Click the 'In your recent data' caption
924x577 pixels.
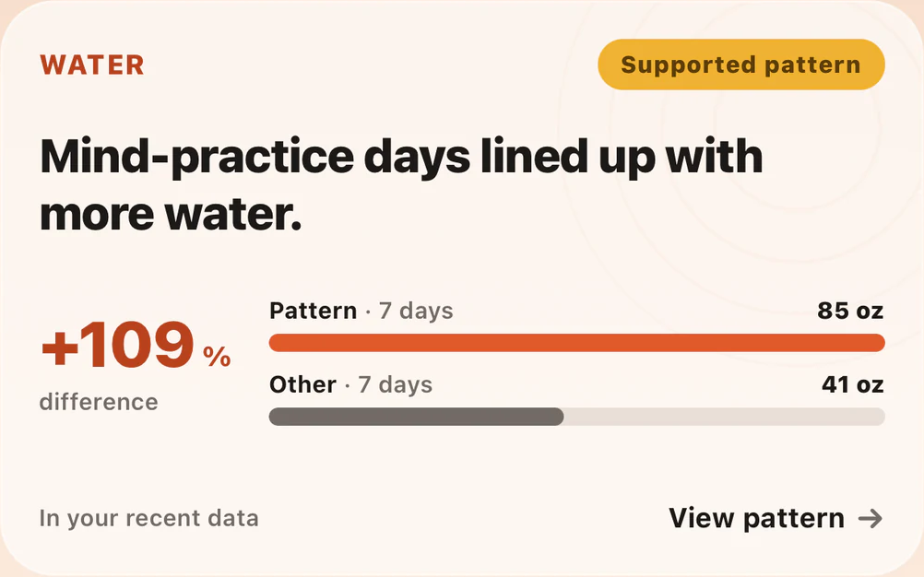tap(149, 519)
